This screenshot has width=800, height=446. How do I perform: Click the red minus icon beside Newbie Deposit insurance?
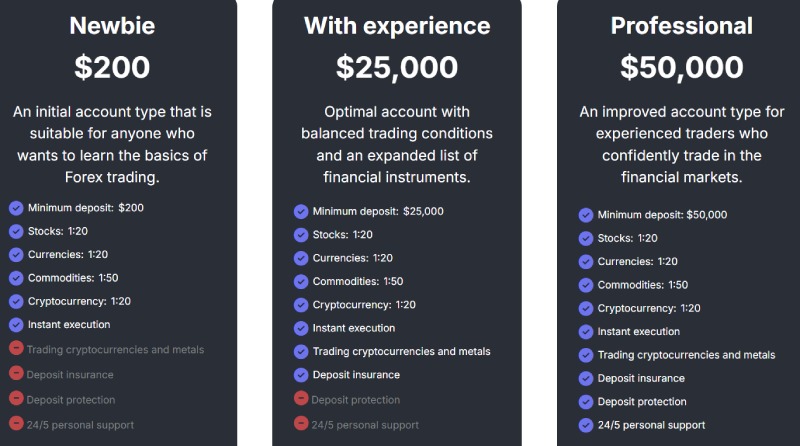click(x=16, y=373)
